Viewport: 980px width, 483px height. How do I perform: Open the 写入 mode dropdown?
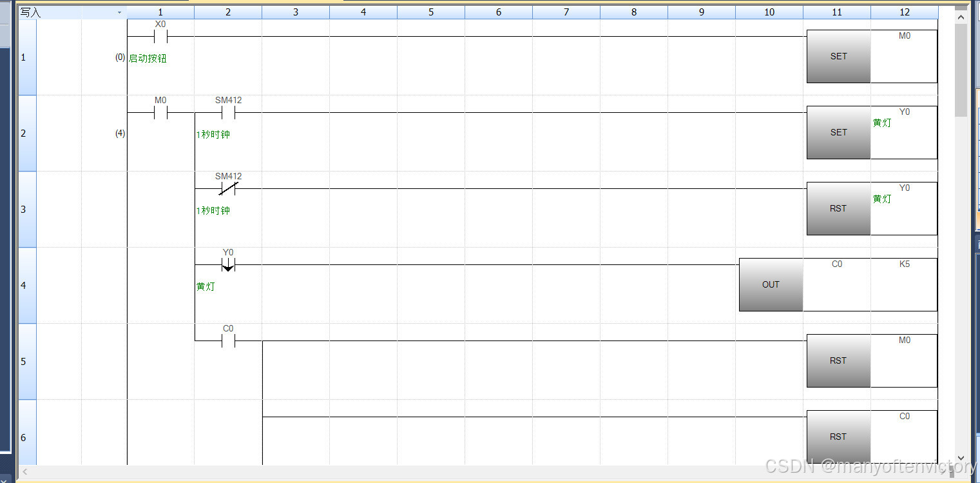pos(119,12)
